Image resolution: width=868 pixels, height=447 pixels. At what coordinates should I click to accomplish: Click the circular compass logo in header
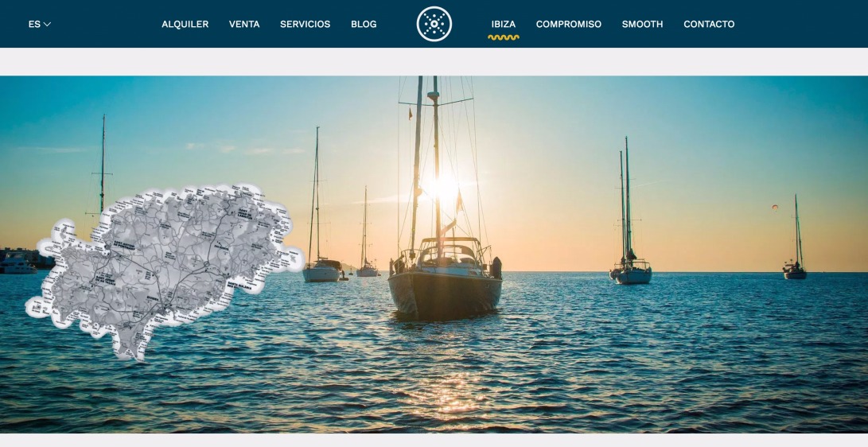[434, 24]
